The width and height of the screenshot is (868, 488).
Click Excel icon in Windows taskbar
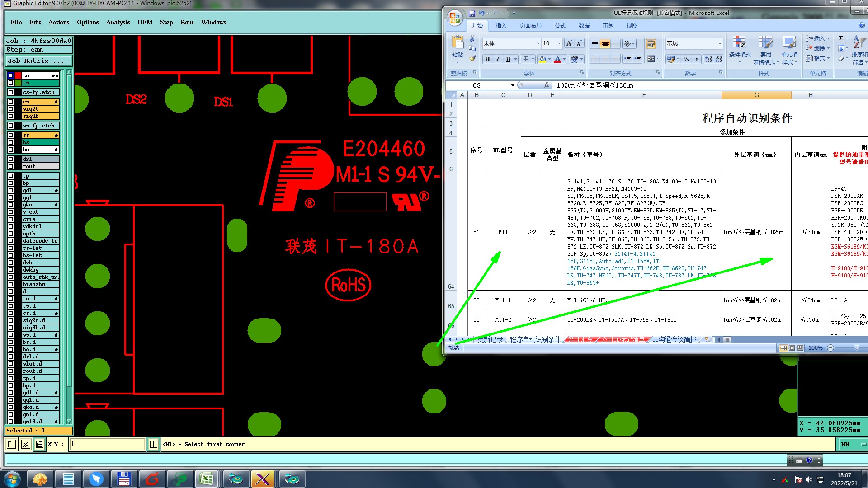point(207,479)
